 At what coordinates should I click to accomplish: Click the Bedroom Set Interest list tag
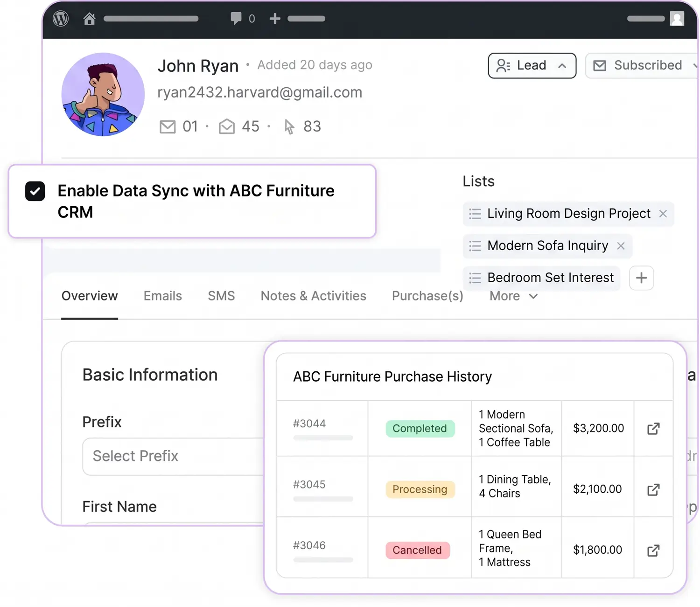[x=541, y=278]
